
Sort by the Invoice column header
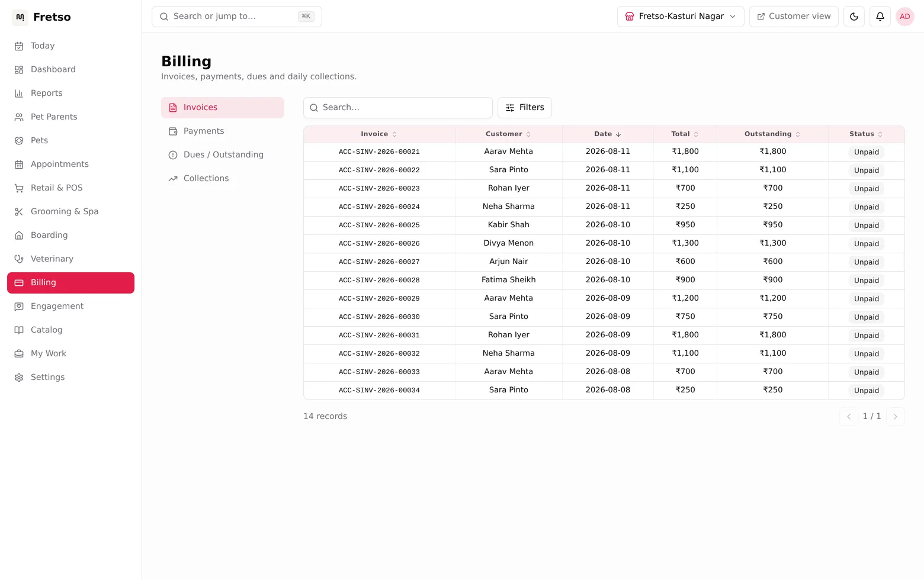point(379,134)
